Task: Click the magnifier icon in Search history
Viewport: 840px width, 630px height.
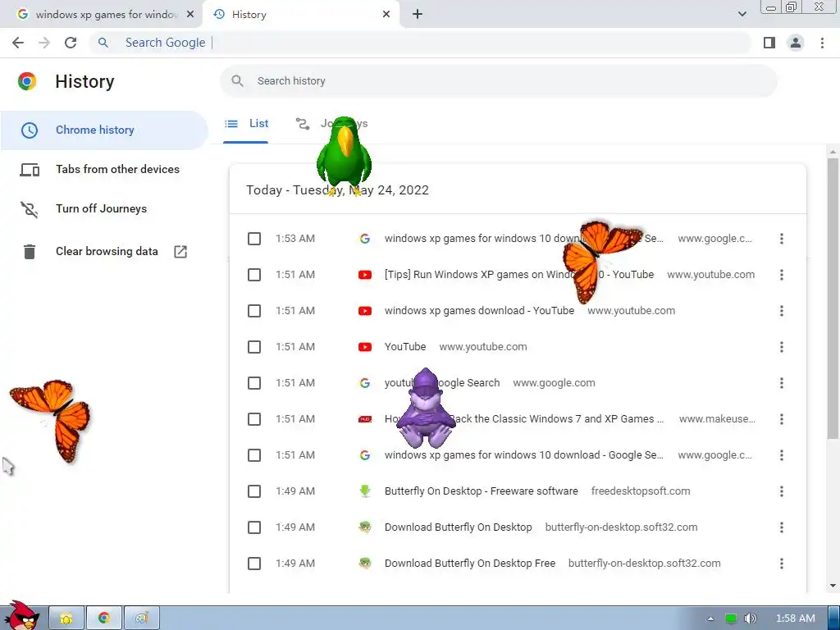Action: coord(237,81)
